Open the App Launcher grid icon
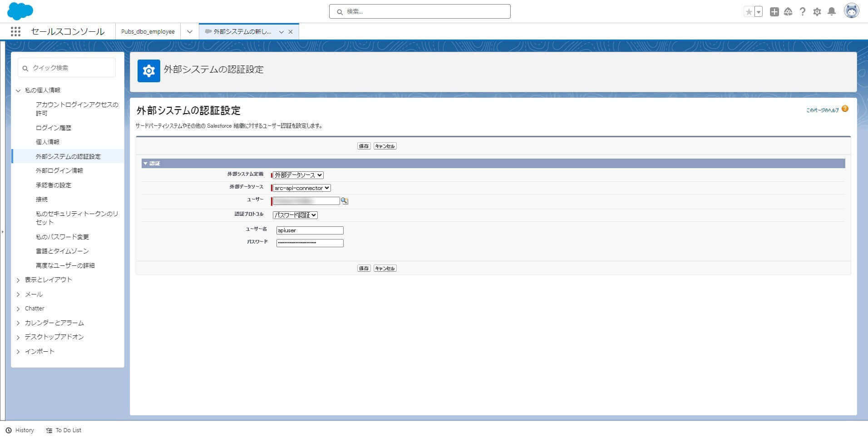The image size is (868, 439). tap(15, 31)
